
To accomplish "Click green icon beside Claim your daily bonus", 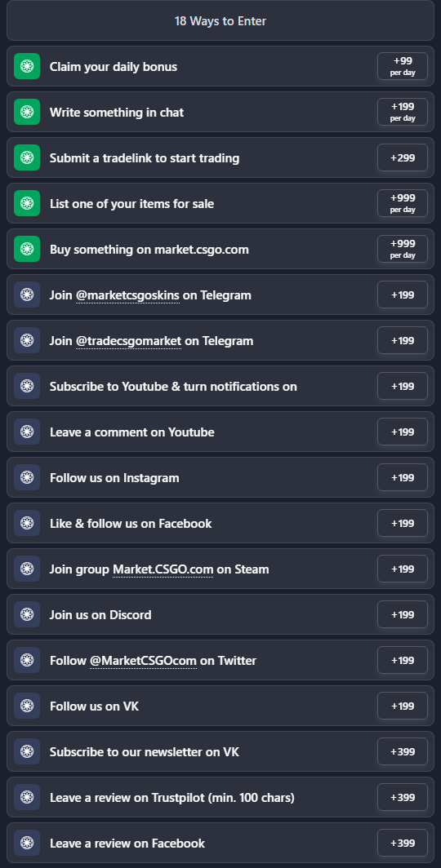I will point(27,66).
